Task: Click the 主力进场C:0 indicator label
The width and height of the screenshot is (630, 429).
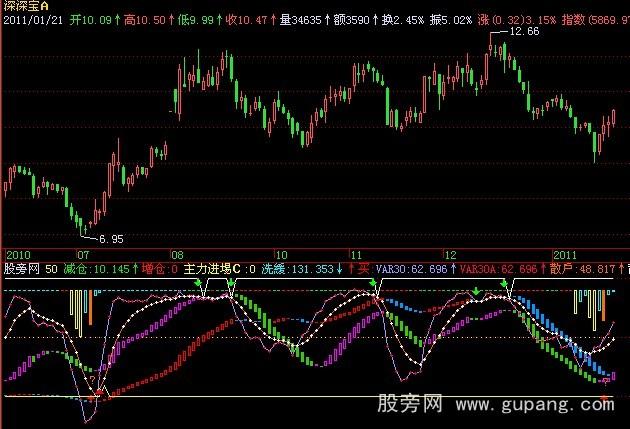Action: (x=220, y=269)
